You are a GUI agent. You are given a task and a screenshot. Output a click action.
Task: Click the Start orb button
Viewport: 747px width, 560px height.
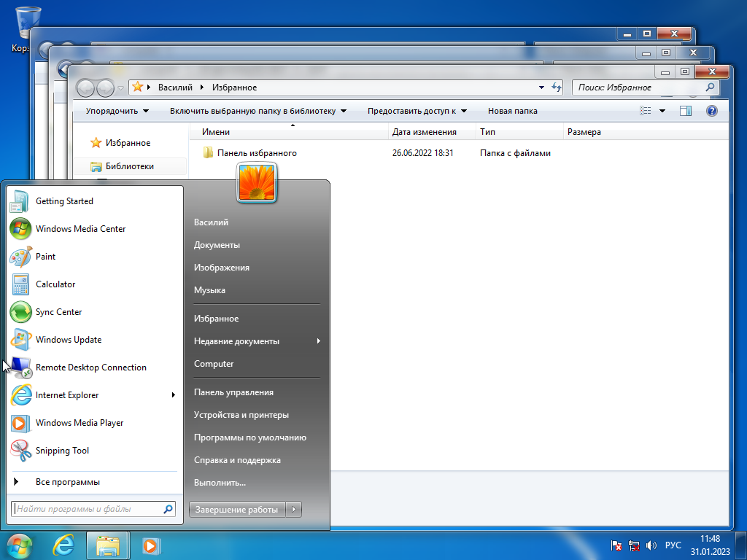[x=20, y=545]
